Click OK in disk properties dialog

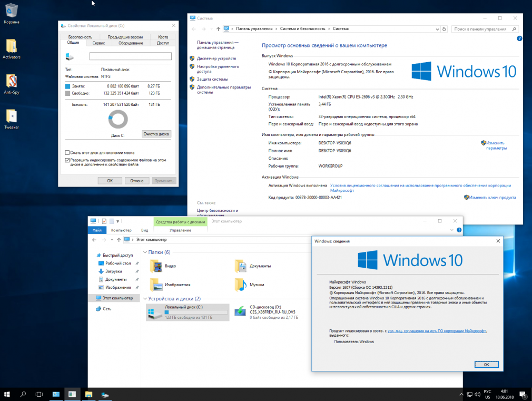pyautogui.click(x=110, y=181)
